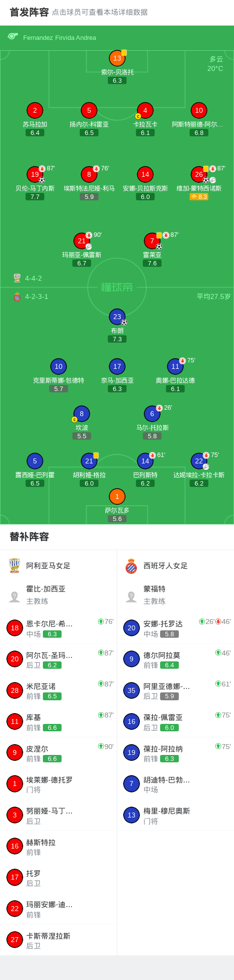Open player 7 雷莱亚 details

(x=152, y=241)
